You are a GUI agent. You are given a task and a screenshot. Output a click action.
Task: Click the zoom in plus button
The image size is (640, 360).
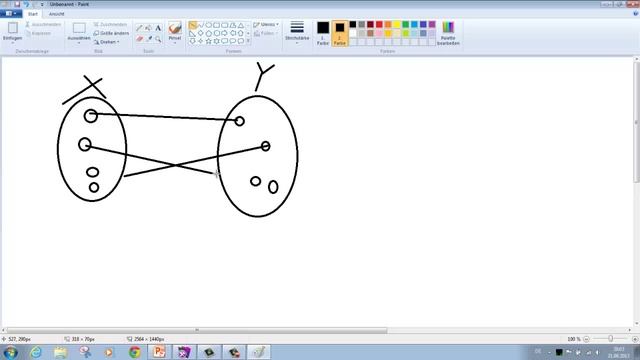pyautogui.click(x=635, y=339)
